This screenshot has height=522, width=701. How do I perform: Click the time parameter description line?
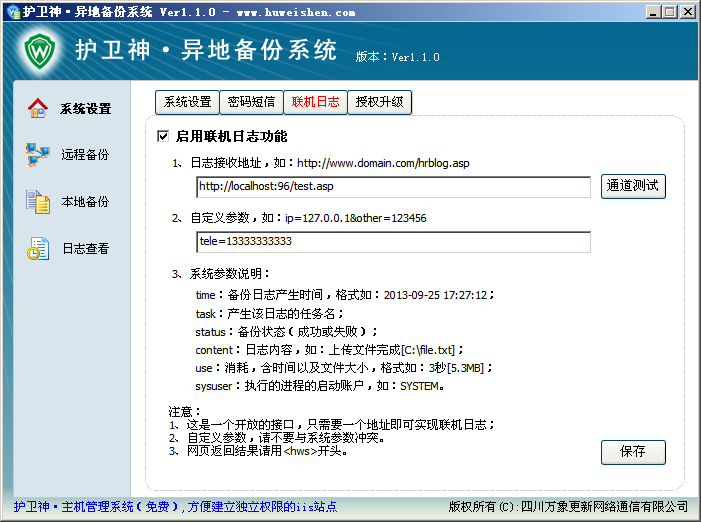pyautogui.click(x=344, y=295)
